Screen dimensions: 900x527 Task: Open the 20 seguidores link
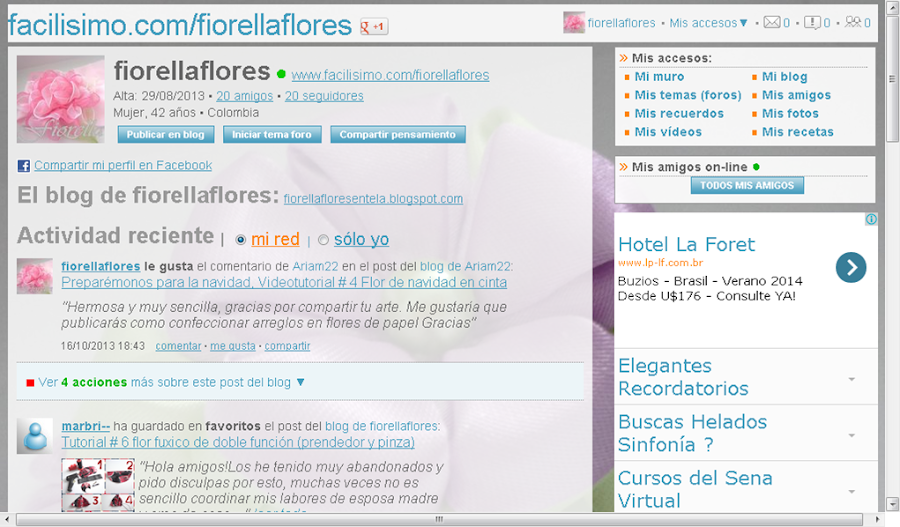click(x=324, y=96)
